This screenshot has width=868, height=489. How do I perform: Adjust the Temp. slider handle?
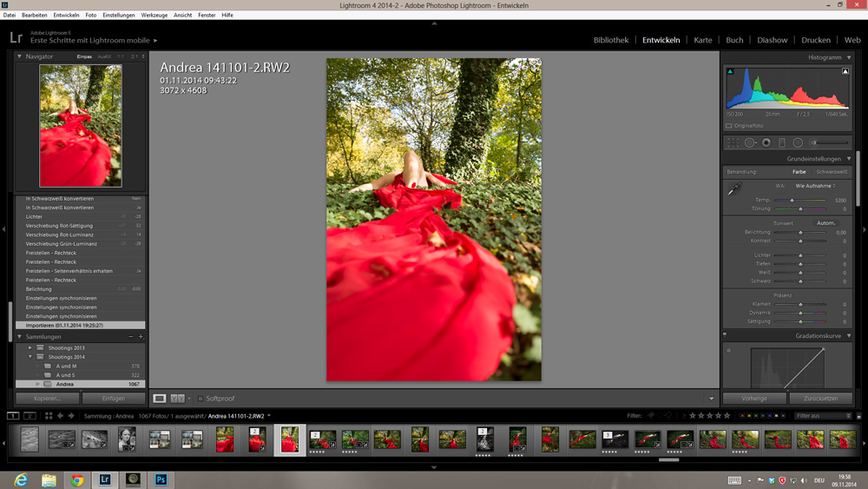(x=792, y=201)
